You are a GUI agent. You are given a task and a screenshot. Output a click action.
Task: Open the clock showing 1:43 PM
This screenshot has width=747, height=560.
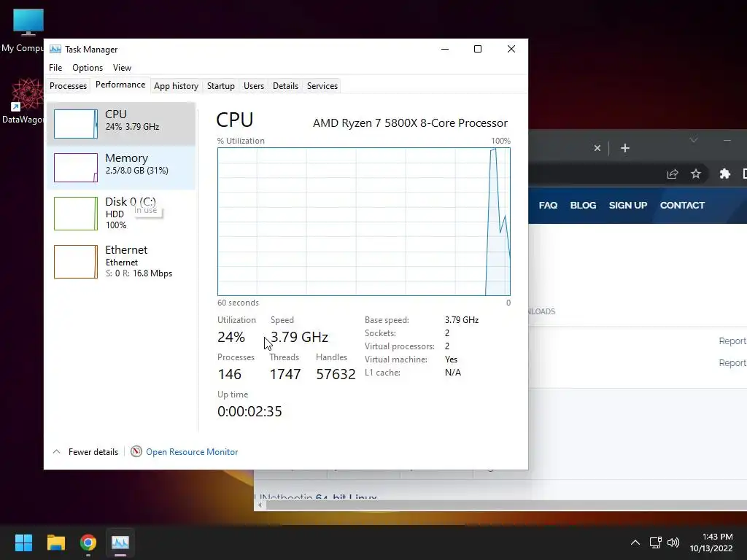pos(717,537)
